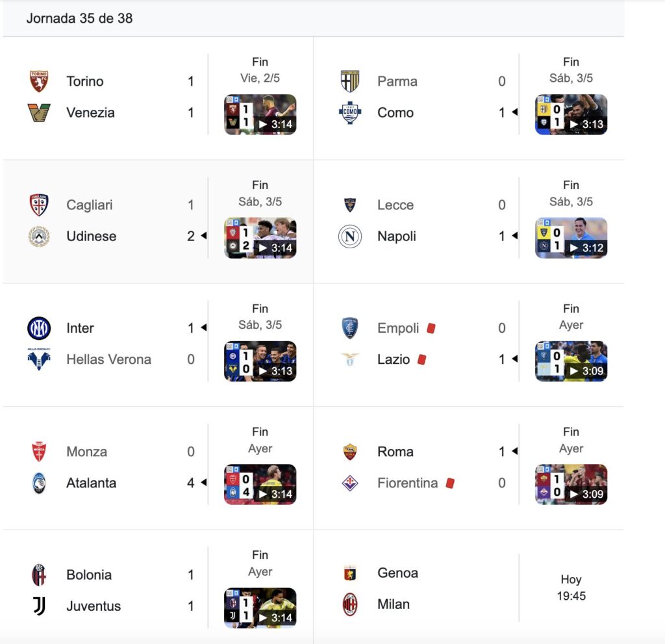Click the Atalanta team badge
This screenshot has height=644, width=665.
click(38, 483)
